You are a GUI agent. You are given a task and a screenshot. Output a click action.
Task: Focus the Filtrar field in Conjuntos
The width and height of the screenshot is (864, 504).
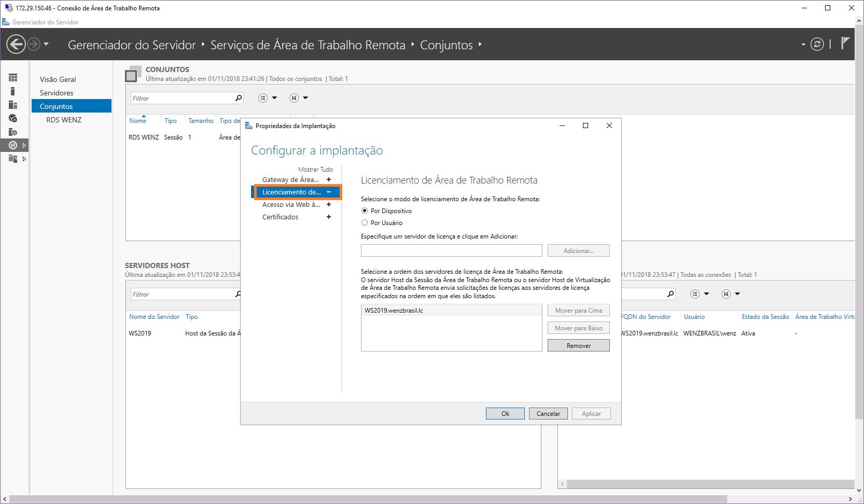(182, 98)
